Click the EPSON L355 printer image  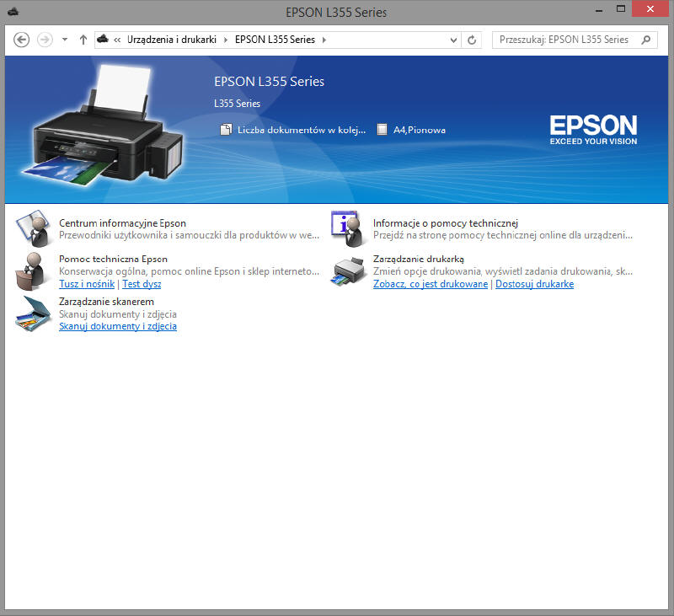(104, 127)
